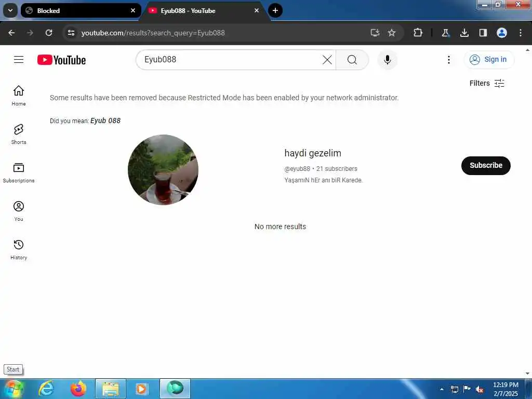Screen dimensions: 532x399
Task: Open Chrome three-dot menu
Action: point(521,33)
